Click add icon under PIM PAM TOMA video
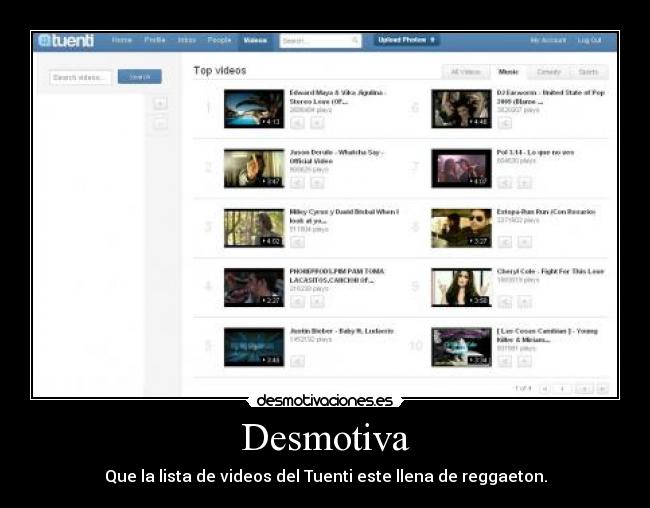650x508 pixels. [317, 302]
